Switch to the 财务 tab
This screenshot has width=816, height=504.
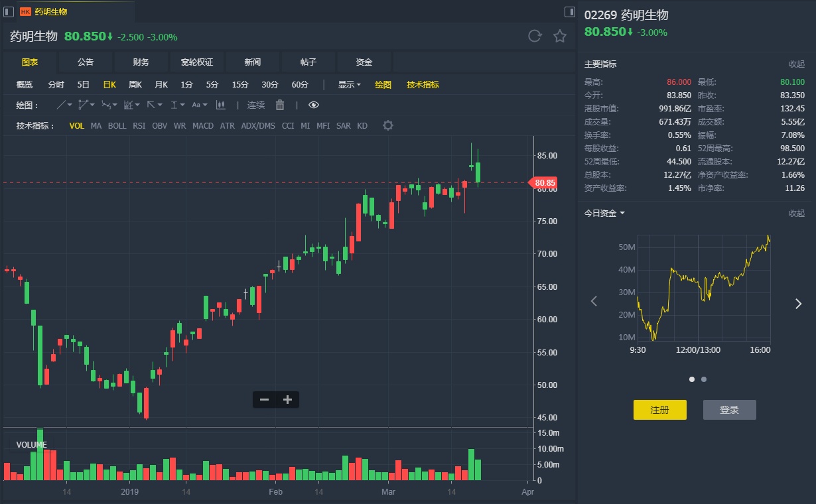click(x=141, y=62)
